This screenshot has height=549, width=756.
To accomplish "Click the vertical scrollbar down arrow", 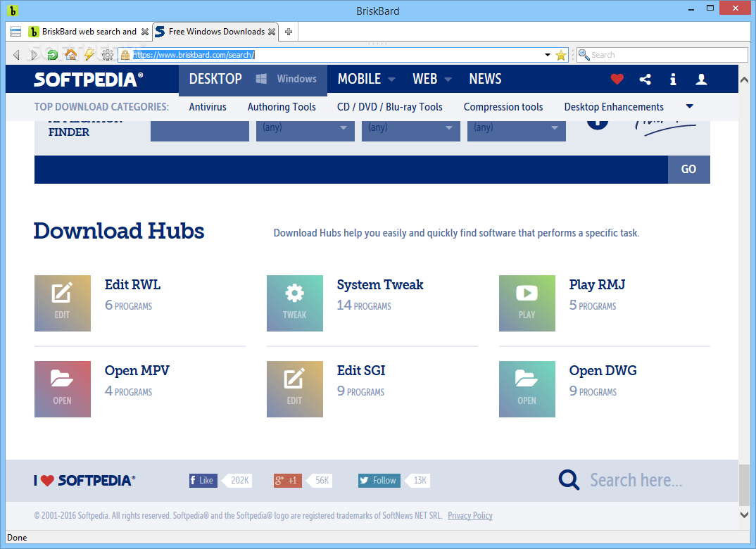I will coord(744,515).
